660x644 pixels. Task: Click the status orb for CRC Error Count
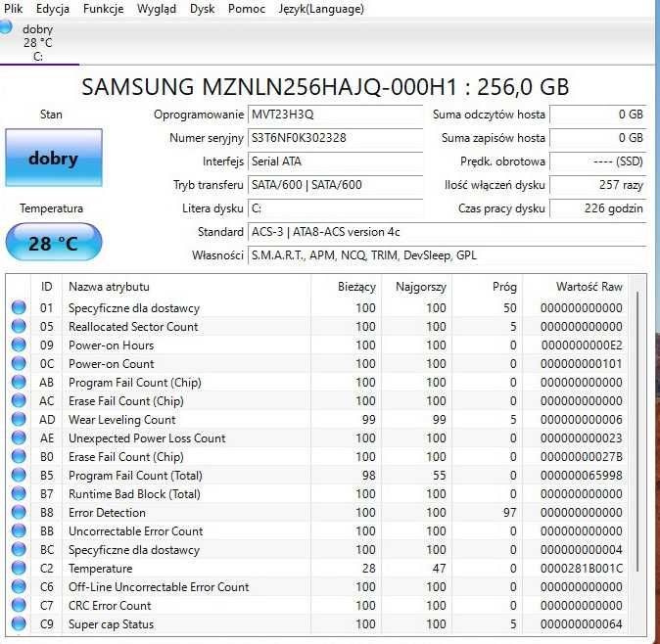coord(19,605)
